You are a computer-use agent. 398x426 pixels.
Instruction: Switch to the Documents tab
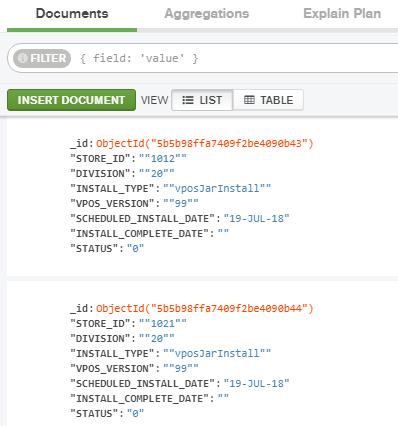72,14
